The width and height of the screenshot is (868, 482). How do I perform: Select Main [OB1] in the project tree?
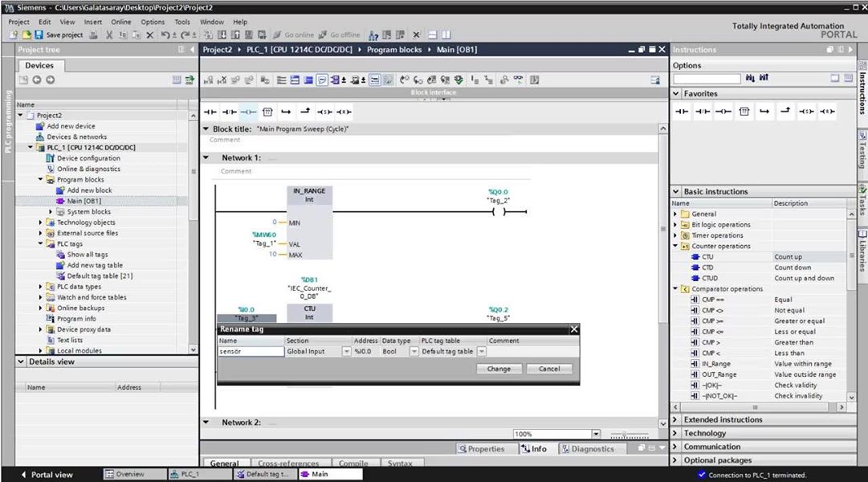point(84,201)
